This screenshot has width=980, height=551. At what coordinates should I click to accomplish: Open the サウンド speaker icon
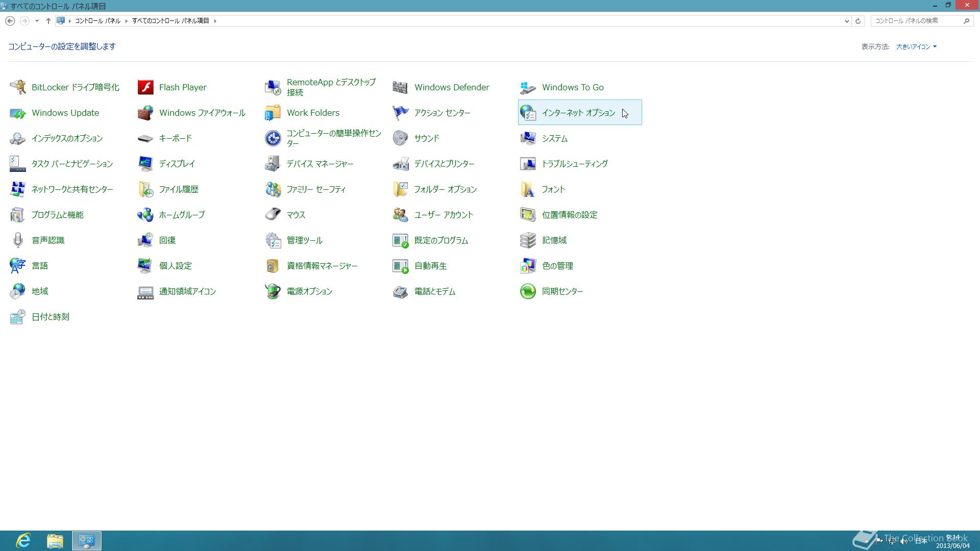click(x=401, y=138)
